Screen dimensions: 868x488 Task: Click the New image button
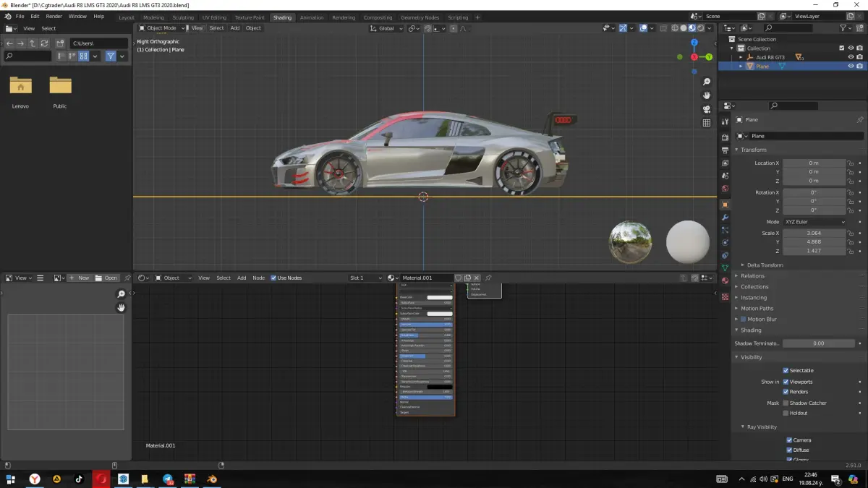coord(80,278)
